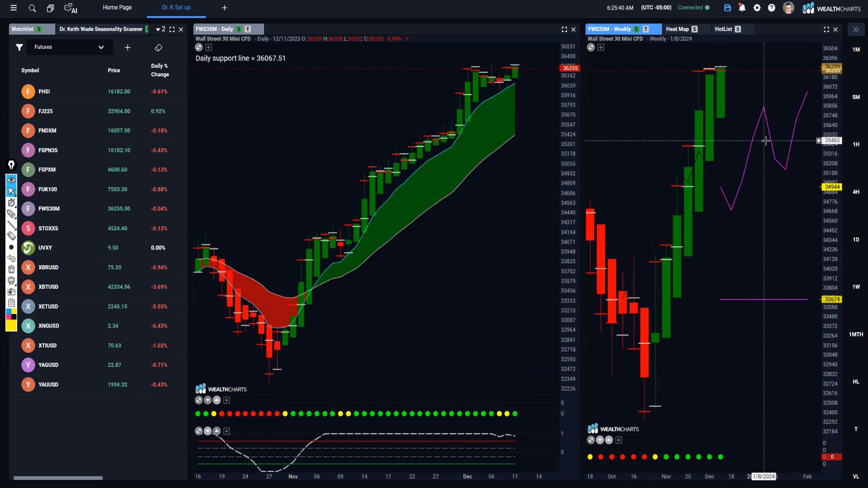The width and height of the screenshot is (868, 488).
Task: Select the Dr. K Set up tab
Action: 176,8
